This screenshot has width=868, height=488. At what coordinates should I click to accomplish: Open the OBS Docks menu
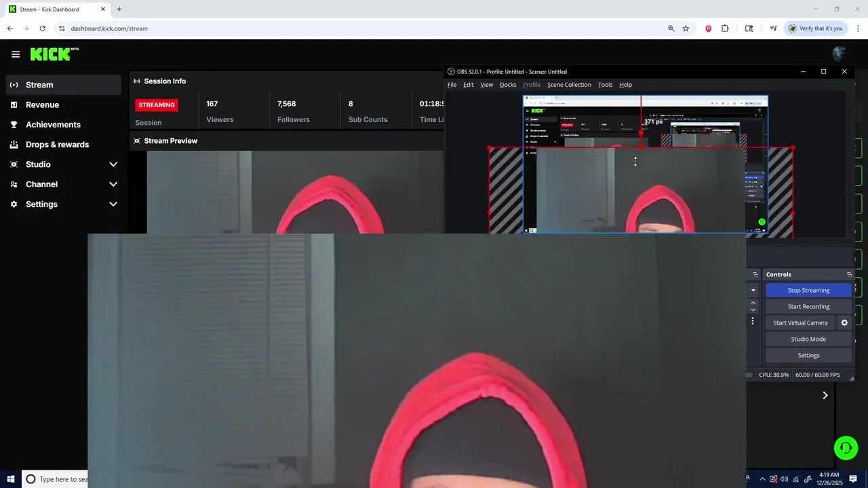[x=508, y=85]
